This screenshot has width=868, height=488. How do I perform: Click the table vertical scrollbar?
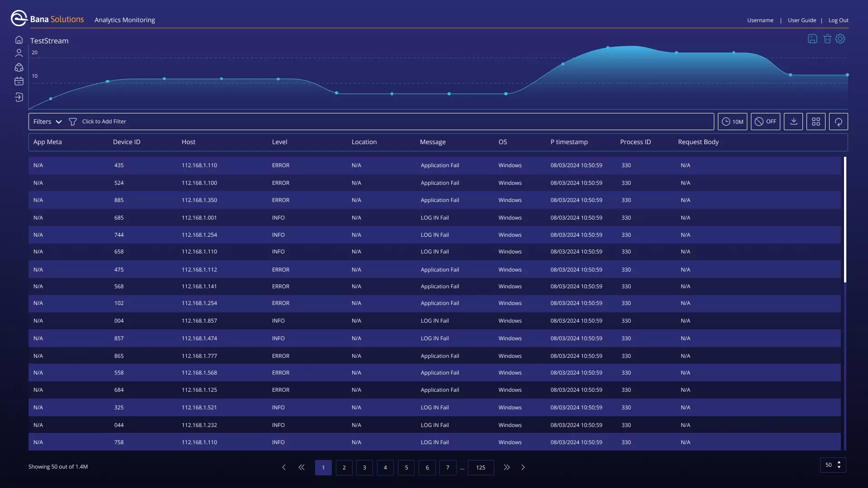844,220
